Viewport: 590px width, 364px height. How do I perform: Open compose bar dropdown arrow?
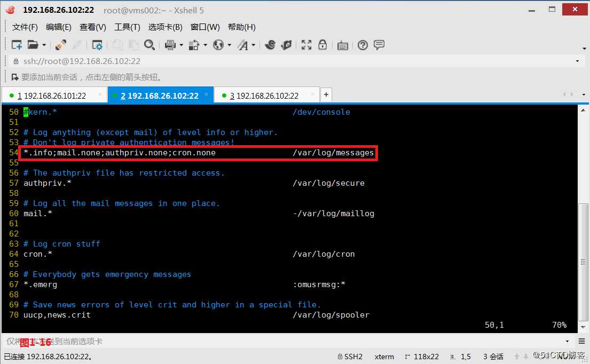coord(567,341)
